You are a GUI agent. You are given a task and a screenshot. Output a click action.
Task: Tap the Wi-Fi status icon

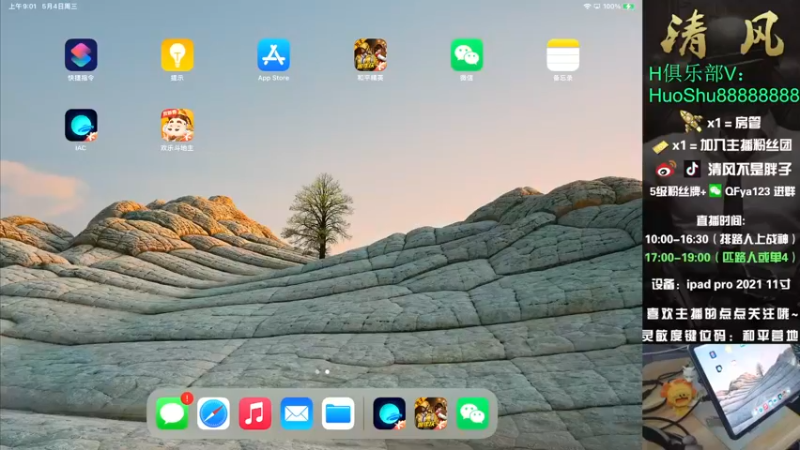587,6
